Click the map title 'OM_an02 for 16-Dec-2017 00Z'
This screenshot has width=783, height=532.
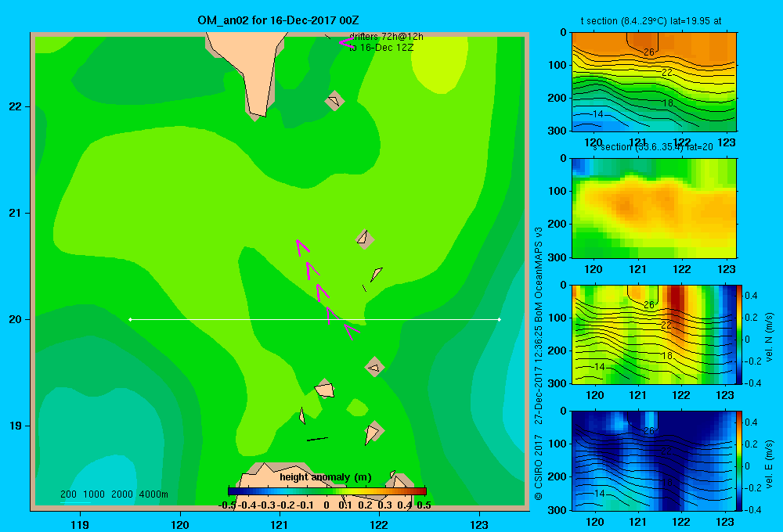click(x=278, y=20)
